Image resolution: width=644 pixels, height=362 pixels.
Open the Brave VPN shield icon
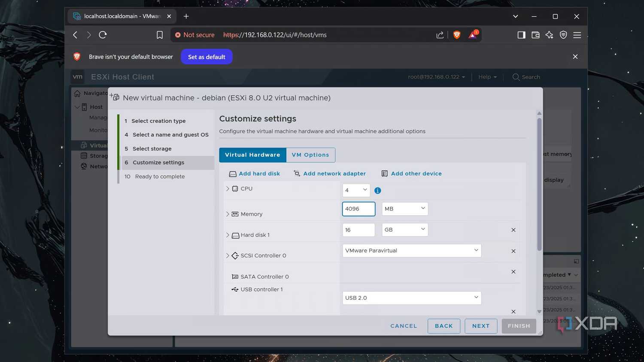[x=563, y=35]
